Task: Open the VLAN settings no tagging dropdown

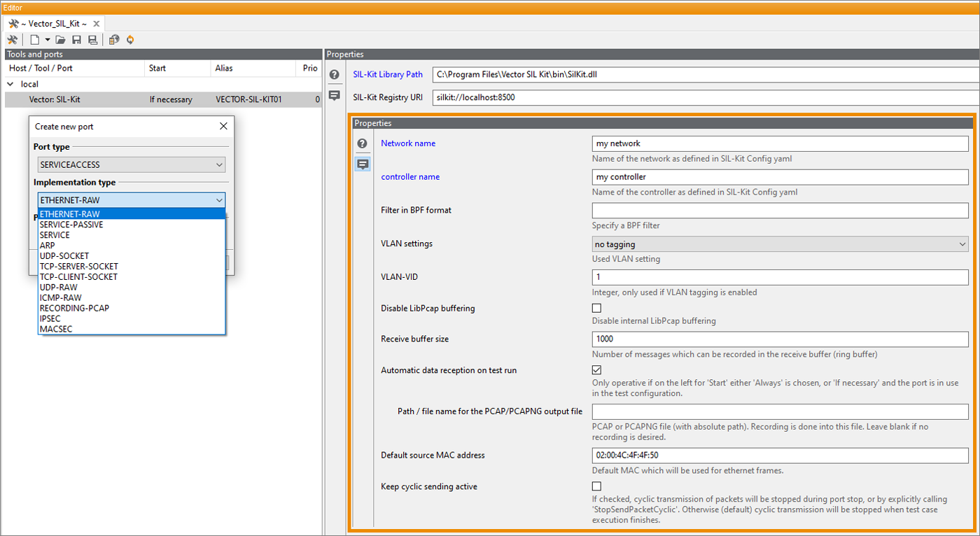Action: click(x=780, y=244)
